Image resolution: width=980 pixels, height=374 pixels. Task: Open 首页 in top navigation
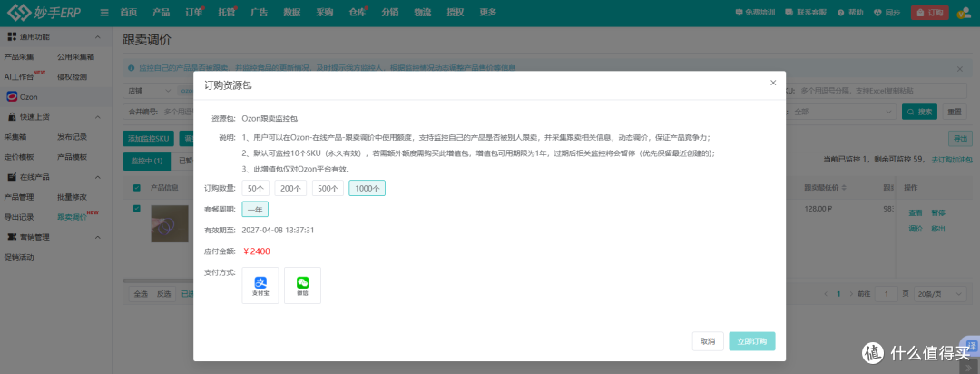click(129, 13)
